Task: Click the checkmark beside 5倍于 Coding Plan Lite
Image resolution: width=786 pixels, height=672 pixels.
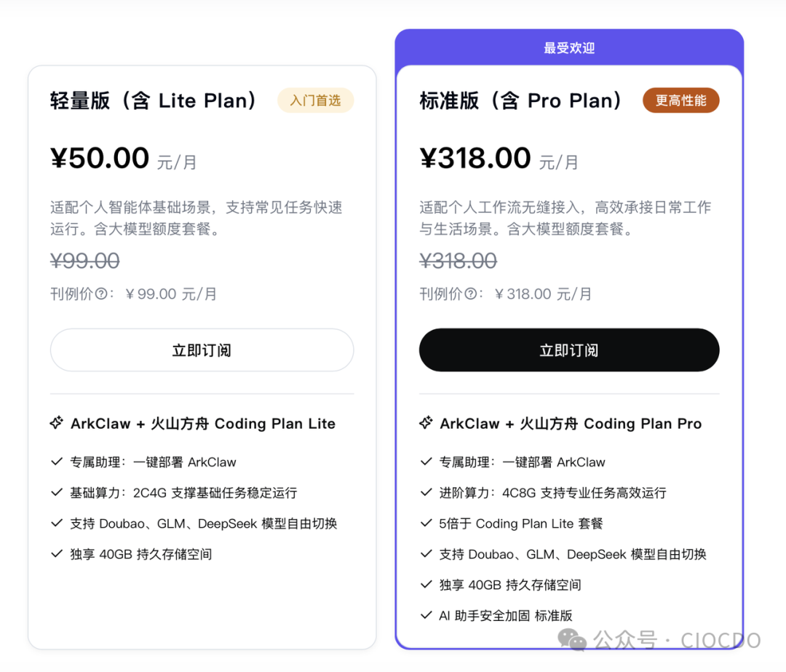Action: pyautogui.click(x=426, y=523)
